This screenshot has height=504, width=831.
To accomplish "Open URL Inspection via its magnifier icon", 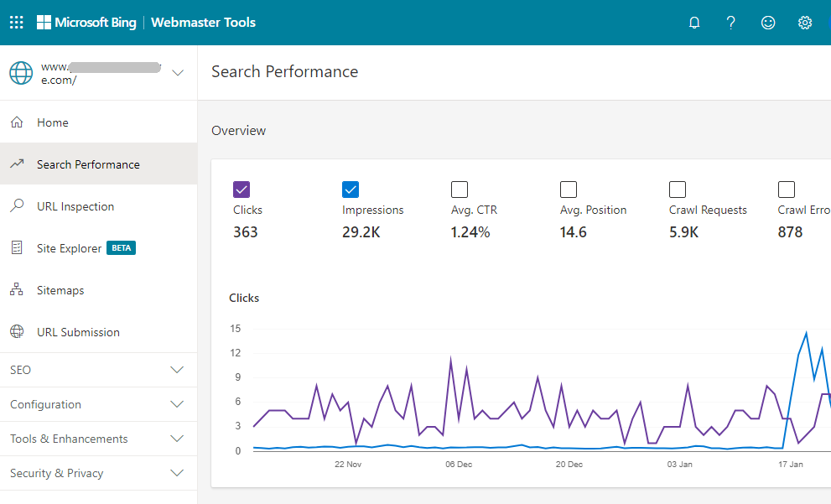I will click(17, 206).
